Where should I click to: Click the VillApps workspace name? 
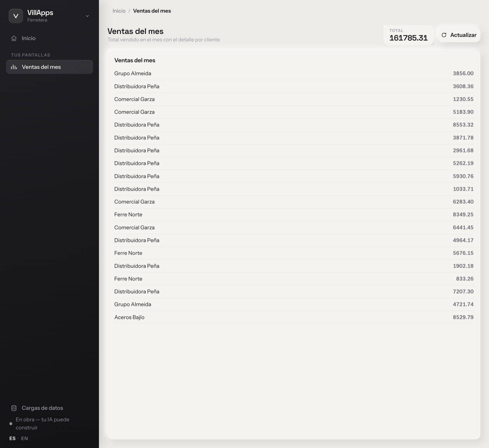[x=40, y=13]
